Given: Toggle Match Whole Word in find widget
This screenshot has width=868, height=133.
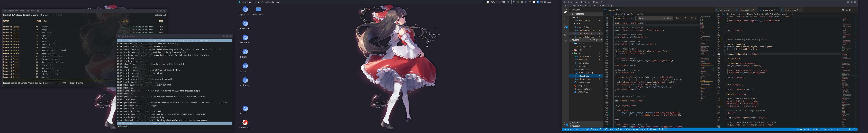Looking at the screenshot, I should 668,18.
